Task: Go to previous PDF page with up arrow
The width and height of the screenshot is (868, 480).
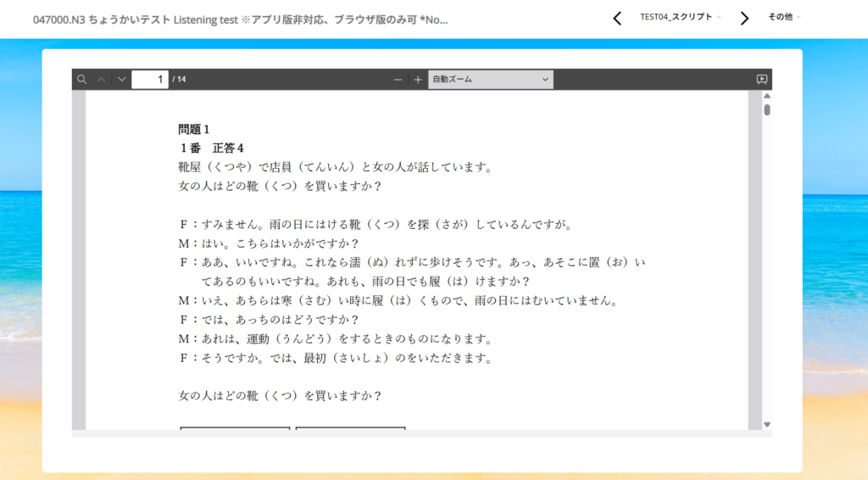Action: tap(102, 80)
